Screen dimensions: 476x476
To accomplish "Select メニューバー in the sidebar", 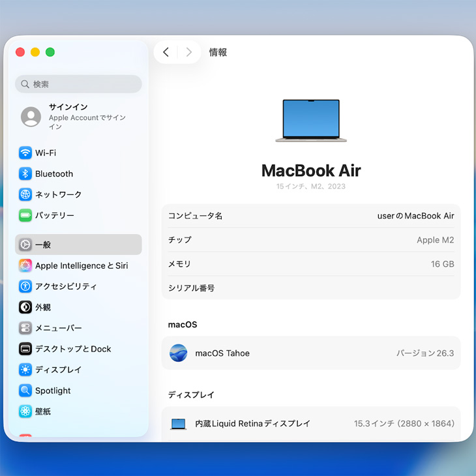I will click(x=58, y=328).
